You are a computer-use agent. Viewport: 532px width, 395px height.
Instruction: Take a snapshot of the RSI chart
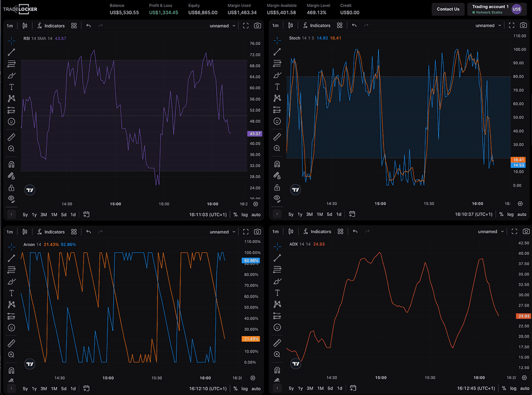tap(257, 26)
